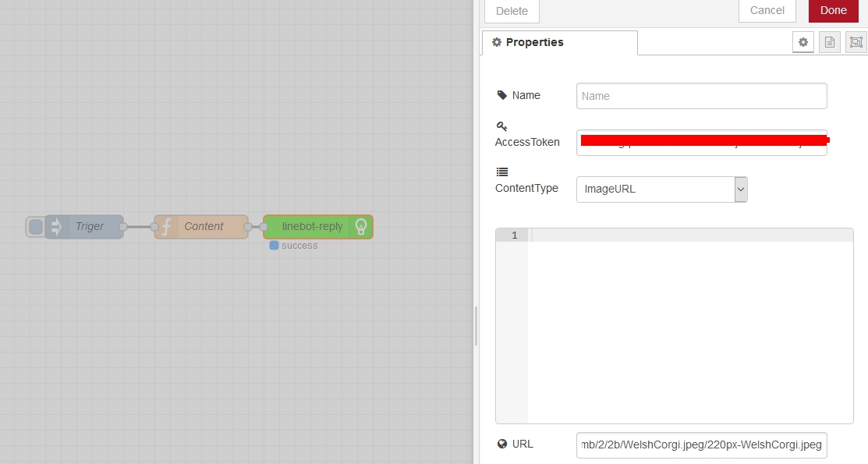Select the Triger inject node
Screen dimensions: 868x464
pyautogui.click(x=84, y=226)
